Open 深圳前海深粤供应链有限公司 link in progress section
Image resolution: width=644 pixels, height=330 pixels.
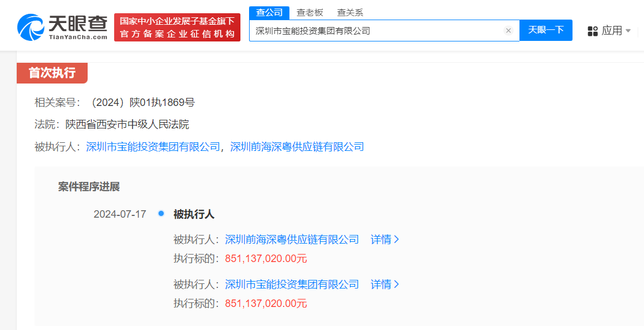pyautogui.click(x=292, y=239)
